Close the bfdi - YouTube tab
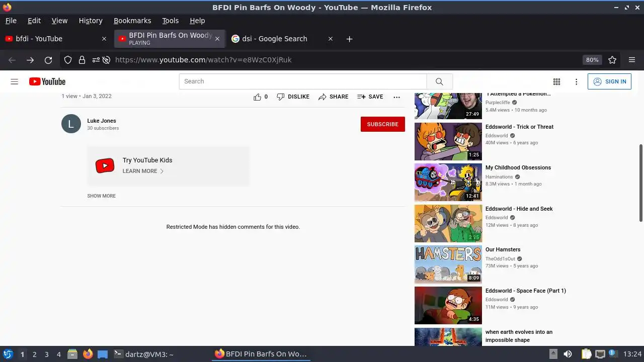 104,39
